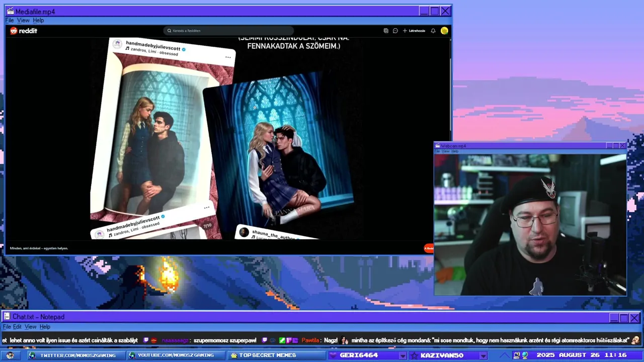Click the 7/10 image counter

click(207, 226)
